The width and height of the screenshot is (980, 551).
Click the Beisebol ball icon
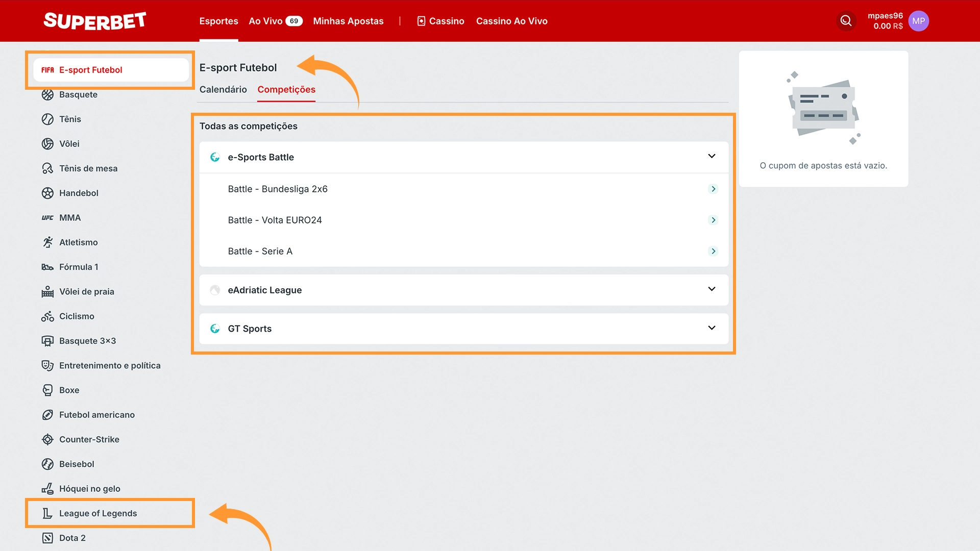click(x=47, y=464)
